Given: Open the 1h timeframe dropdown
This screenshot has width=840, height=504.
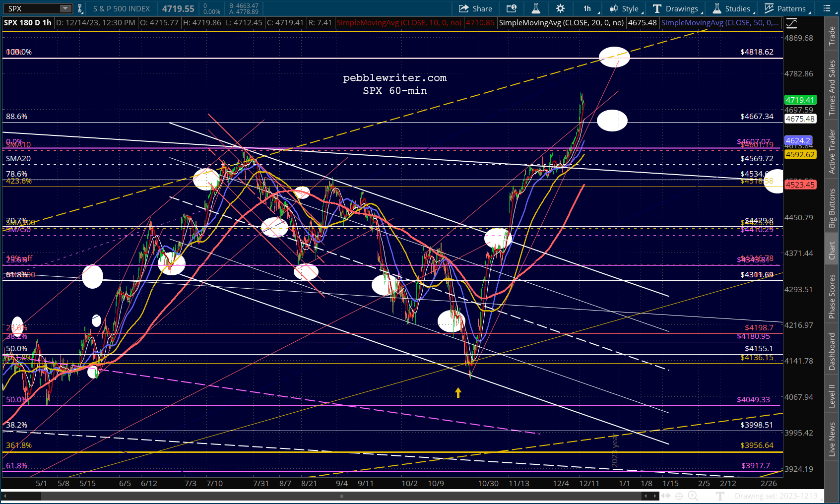Looking at the screenshot, I should coord(589,8).
